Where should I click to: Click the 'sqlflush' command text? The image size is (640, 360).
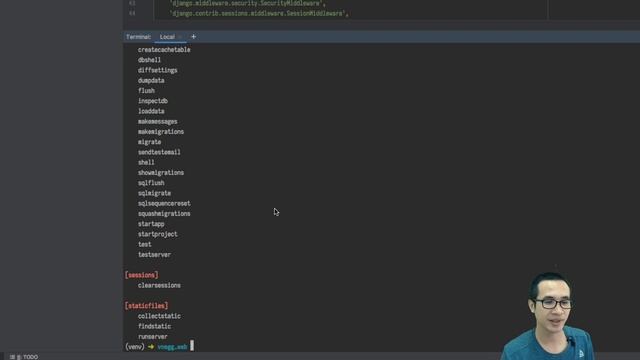[x=151, y=183]
